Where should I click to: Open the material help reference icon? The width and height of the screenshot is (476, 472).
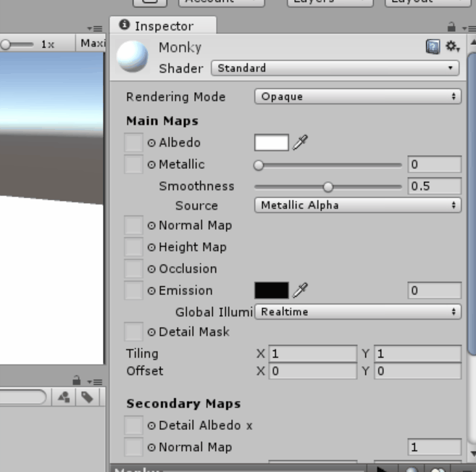pos(433,47)
